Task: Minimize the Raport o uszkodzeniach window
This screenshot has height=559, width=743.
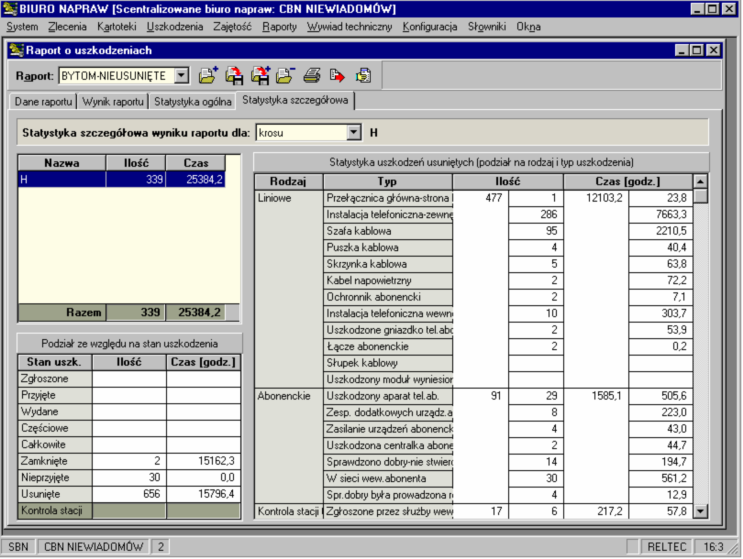Action: [x=681, y=50]
